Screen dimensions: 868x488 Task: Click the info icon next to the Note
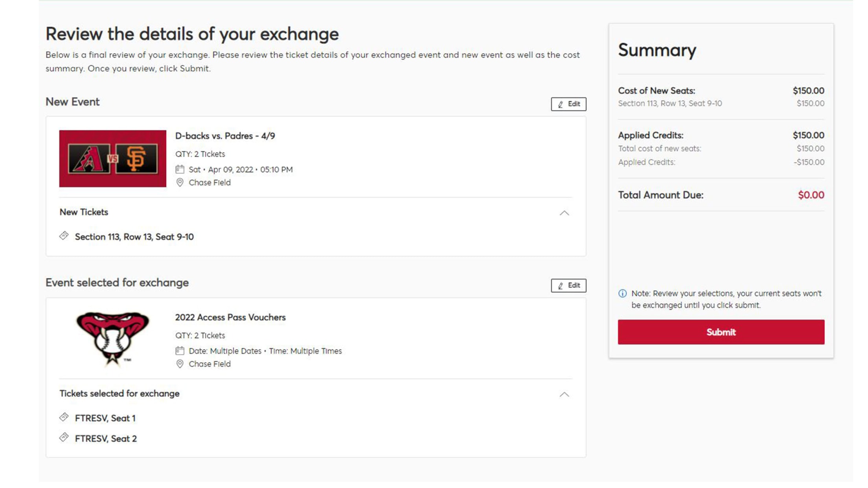pos(622,294)
